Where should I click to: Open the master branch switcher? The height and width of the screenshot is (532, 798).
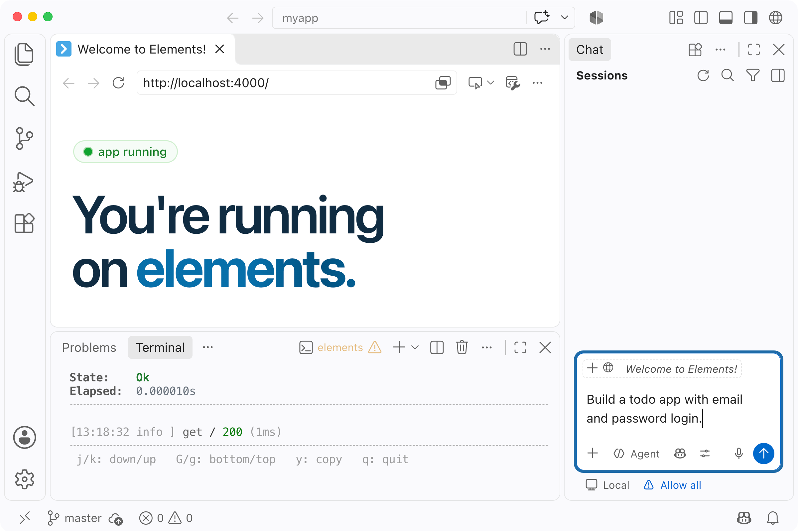tap(74, 518)
